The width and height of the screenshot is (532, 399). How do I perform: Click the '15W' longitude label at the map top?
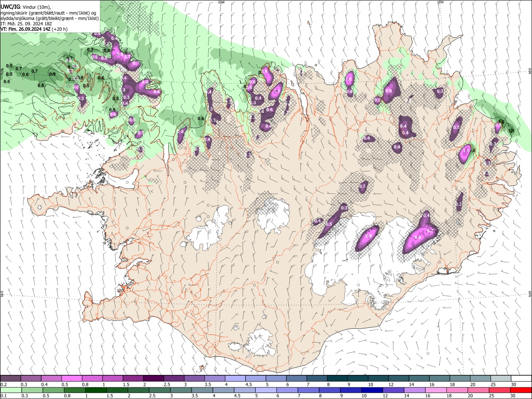coord(440,2)
